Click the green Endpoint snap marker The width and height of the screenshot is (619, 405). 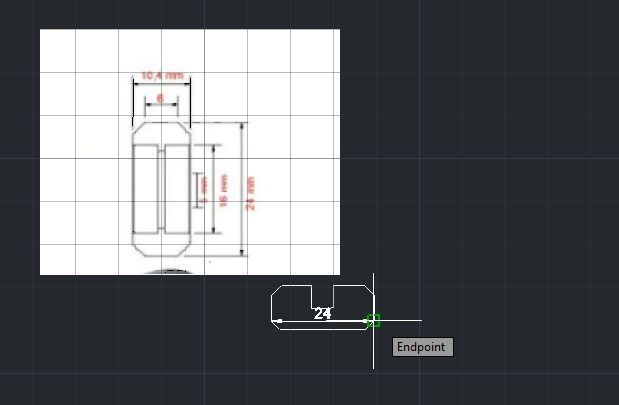point(373,321)
